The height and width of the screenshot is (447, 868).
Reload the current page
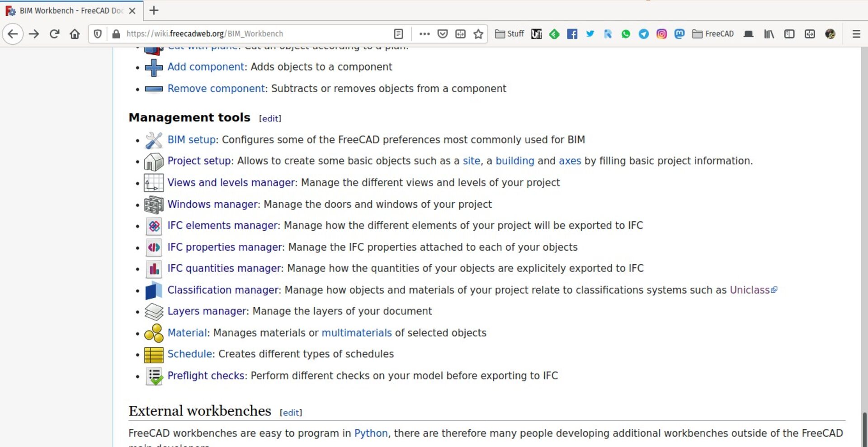54,34
